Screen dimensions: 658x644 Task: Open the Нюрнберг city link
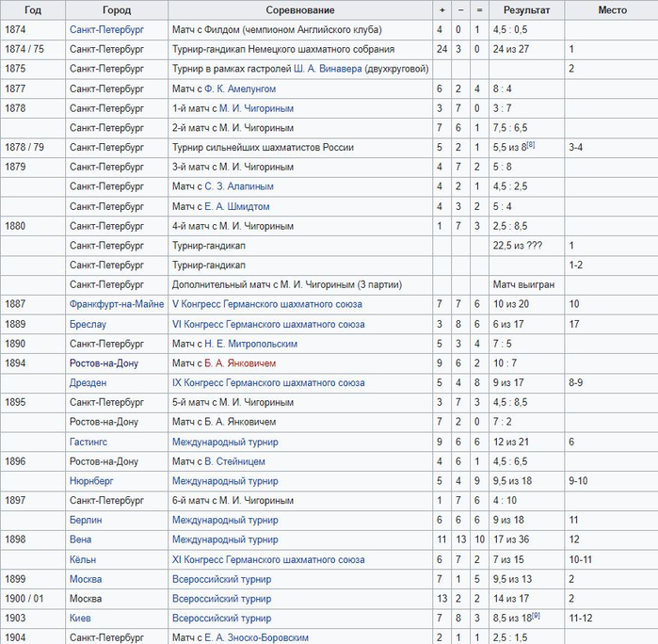point(91,481)
